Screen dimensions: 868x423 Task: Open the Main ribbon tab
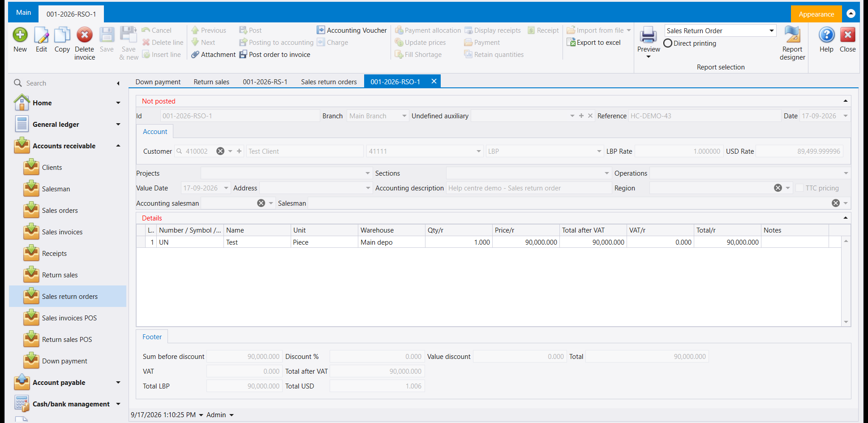tap(23, 13)
